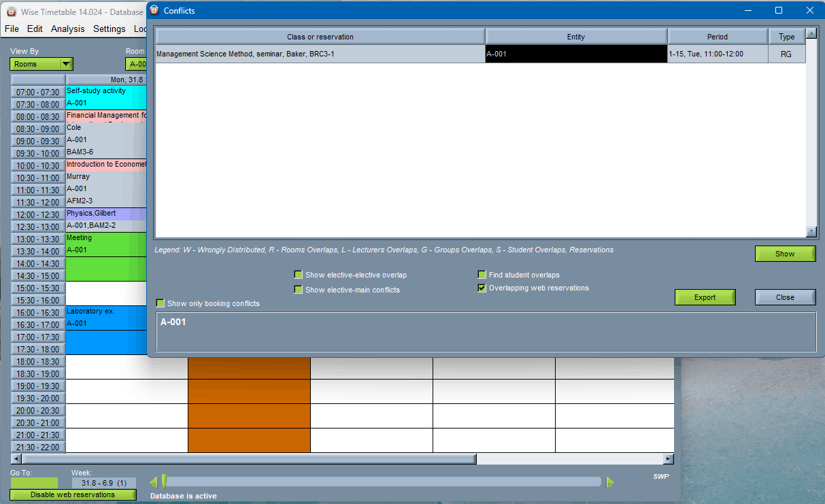Click the alarm clock icon in Conflicts title bar
This screenshot has width=825, height=504.
(154, 10)
